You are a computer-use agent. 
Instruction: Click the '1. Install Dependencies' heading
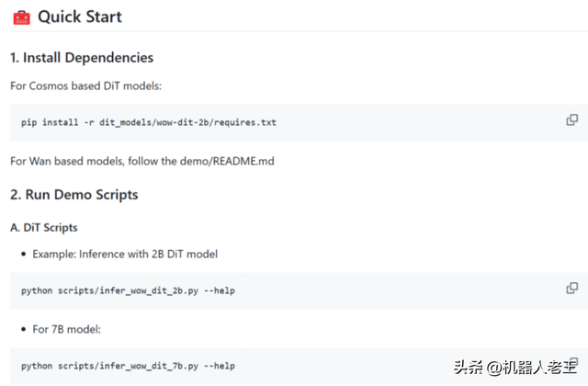click(x=82, y=58)
